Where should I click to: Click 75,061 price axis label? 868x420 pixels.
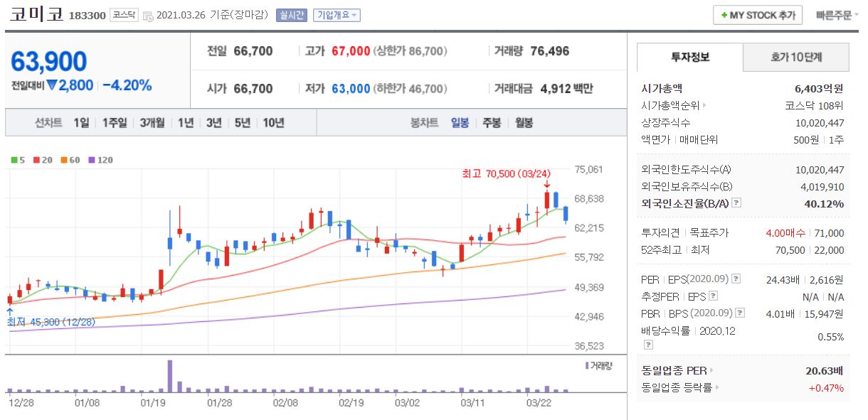coord(588,169)
